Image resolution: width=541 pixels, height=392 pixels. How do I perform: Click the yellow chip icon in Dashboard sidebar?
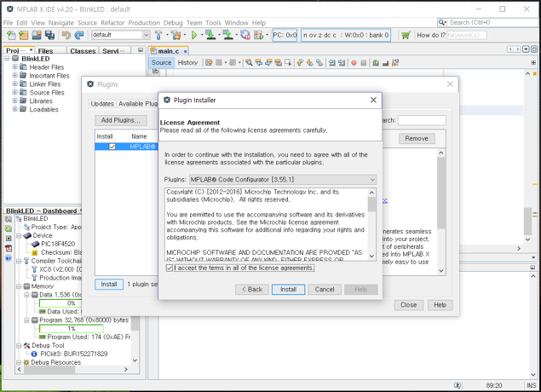pos(9,238)
